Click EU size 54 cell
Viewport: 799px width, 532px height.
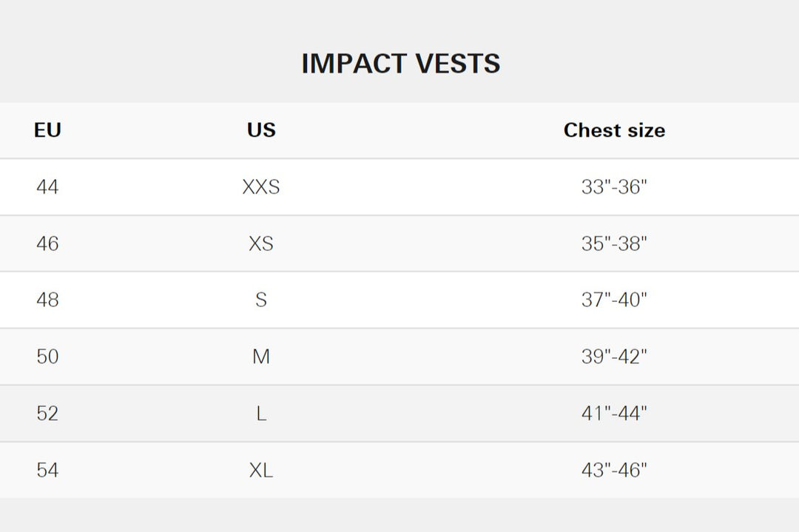coord(47,470)
